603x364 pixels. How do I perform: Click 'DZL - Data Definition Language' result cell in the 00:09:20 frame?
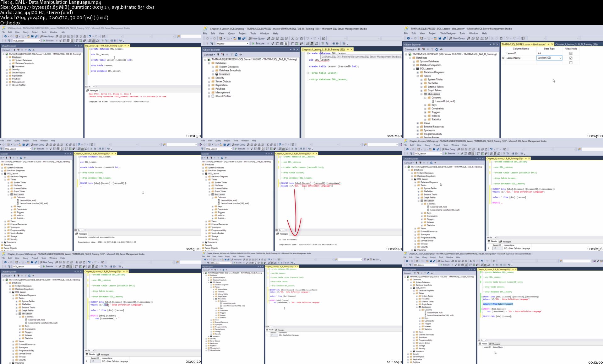115,361
